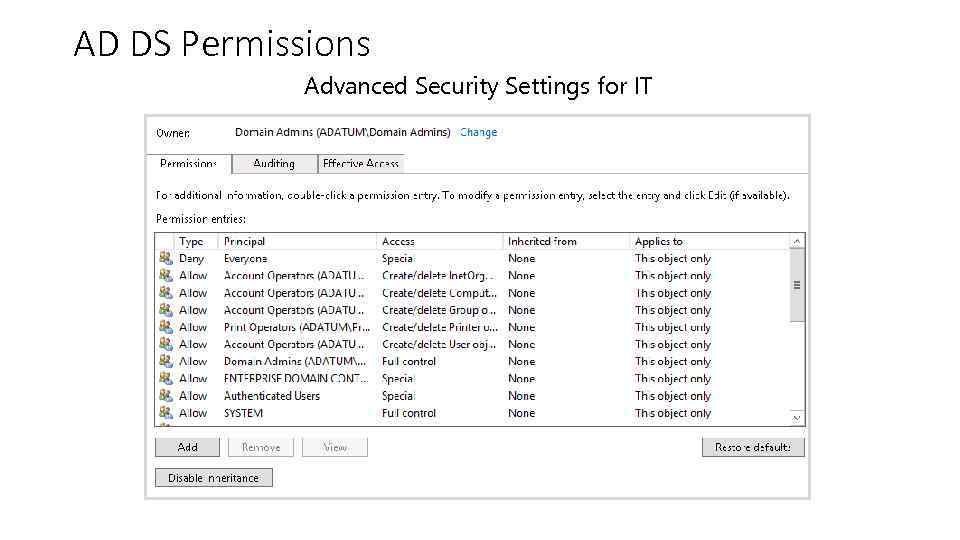Click the Restore defaults button
960x540 pixels.
pyautogui.click(x=752, y=447)
